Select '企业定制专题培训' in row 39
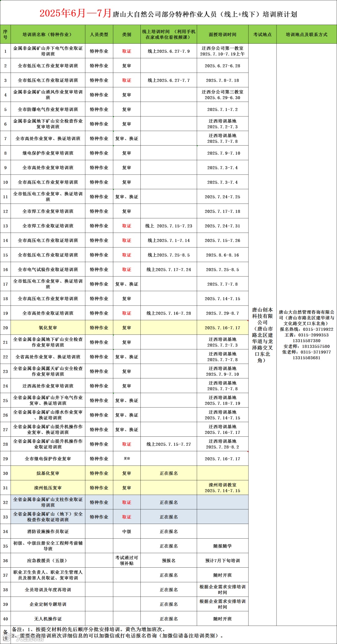The width and height of the screenshot is (337, 644). tap(48, 604)
